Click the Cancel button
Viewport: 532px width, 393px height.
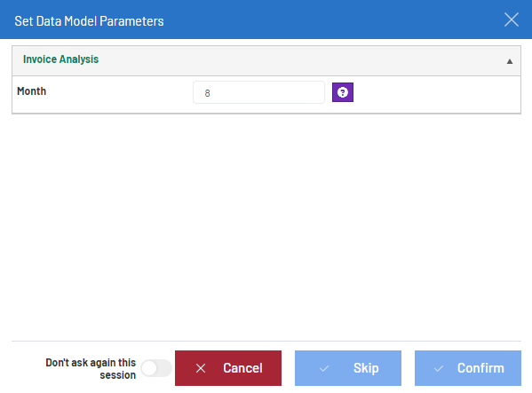pyautogui.click(x=228, y=368)
